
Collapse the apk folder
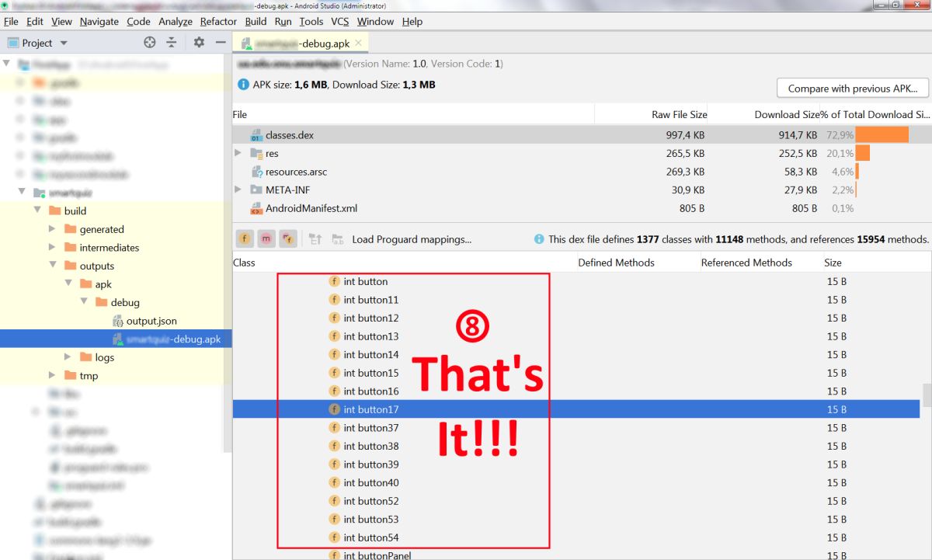tap(68, 284)
